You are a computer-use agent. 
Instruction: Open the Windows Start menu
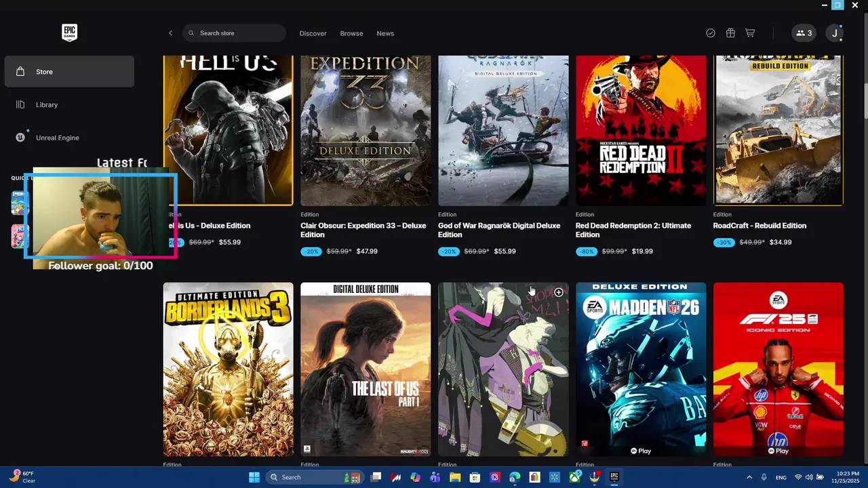pos(254,477)
